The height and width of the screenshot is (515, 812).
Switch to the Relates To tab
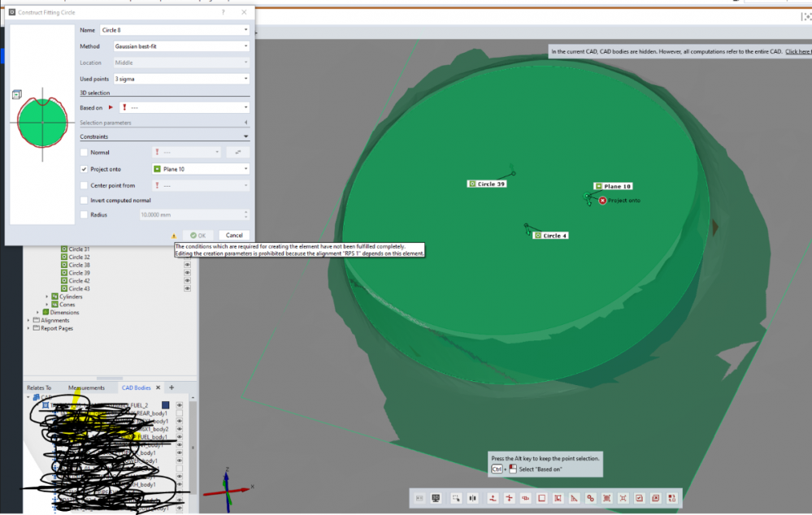click(39, 387)
